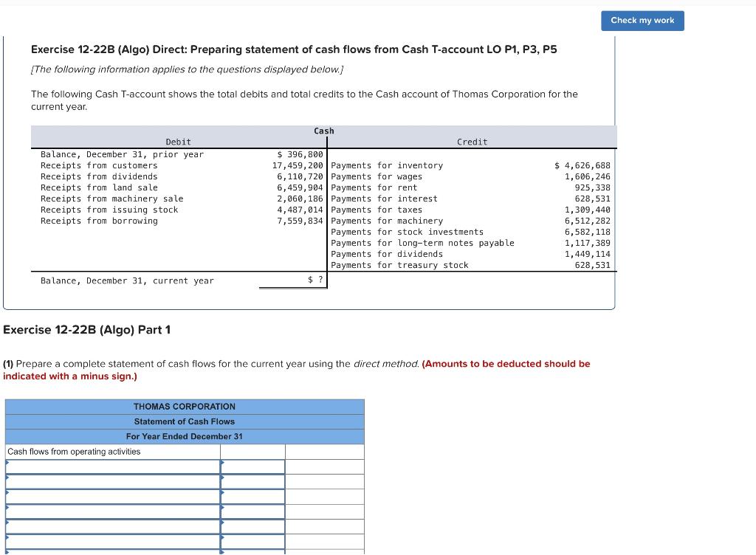
Task: Expand the third row account selection dropdown
Action: click(x=111, y=496)
